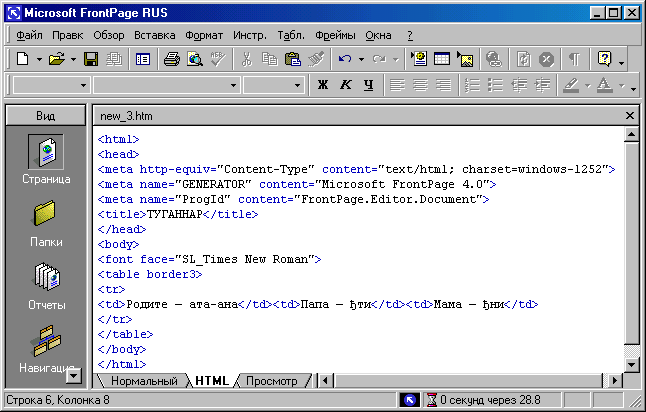Click the Insert Picture icon
646x412 pixels.
pyautogui.click(x=465, y=60)
